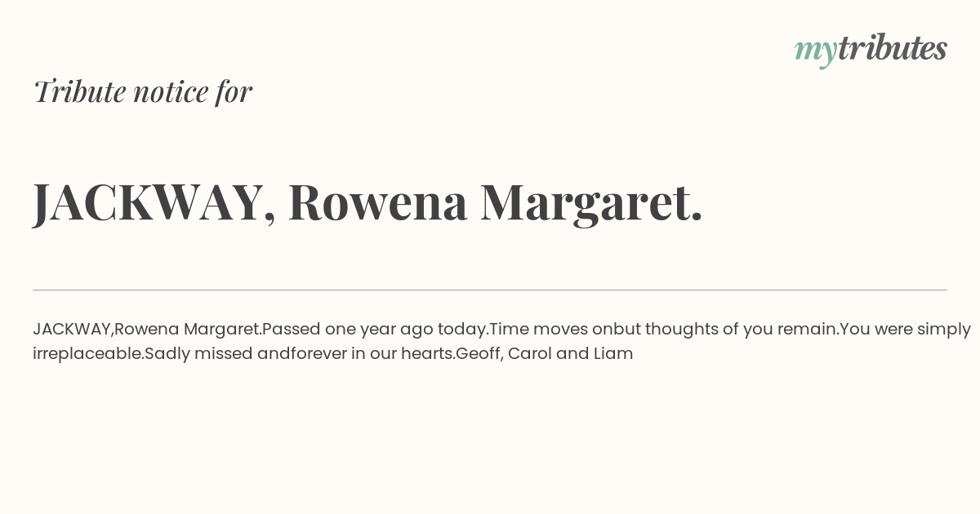Click the word "Tribute" in the heading

point(80,91)
